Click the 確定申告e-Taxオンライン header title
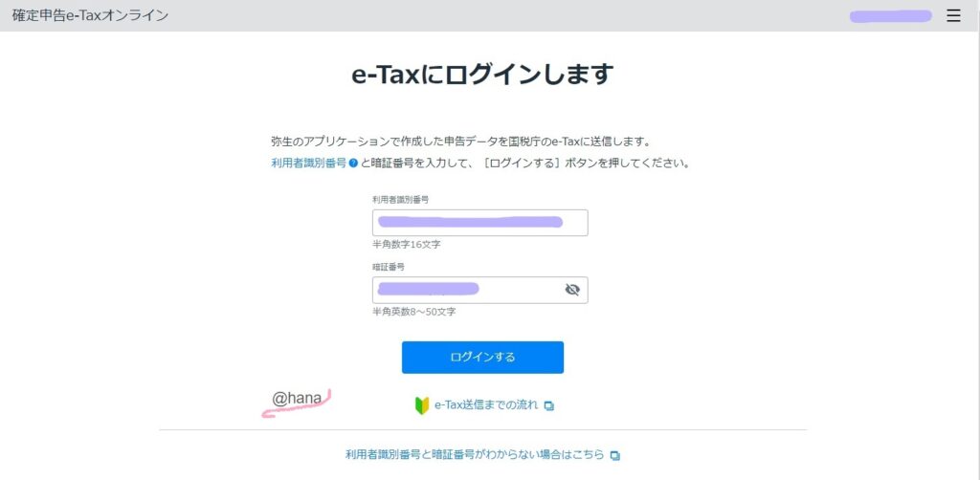The width and height of the screenshot is (980, 480). 91,15
